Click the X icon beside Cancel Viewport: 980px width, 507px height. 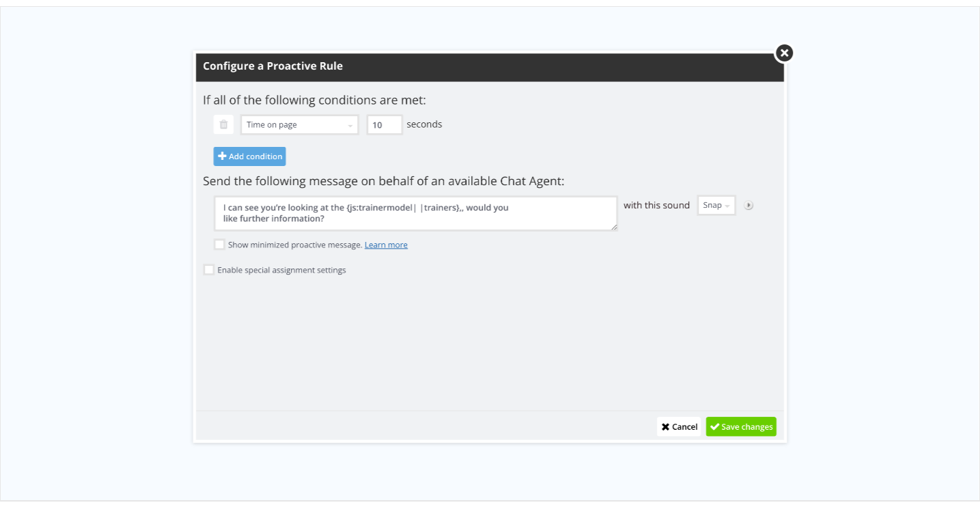[665, 427]
